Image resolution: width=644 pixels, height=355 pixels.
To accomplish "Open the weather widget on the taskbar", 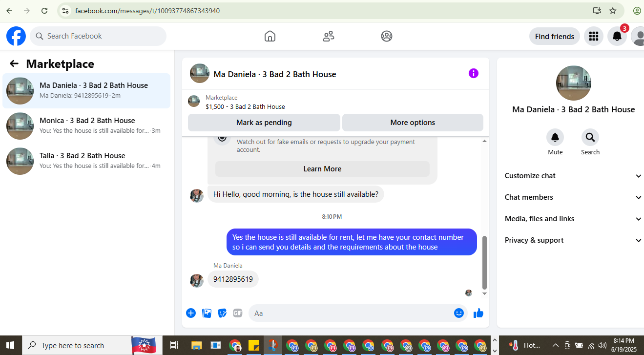I will 525,345.
